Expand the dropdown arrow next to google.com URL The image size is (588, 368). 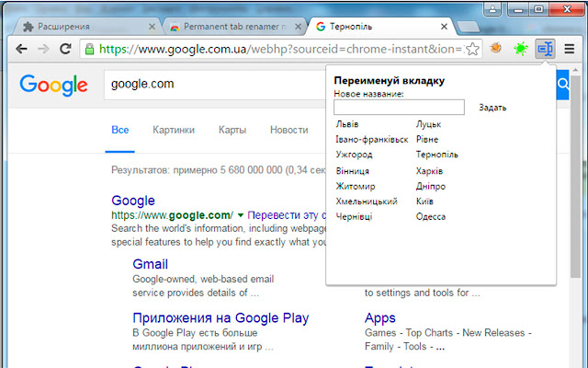241,215
